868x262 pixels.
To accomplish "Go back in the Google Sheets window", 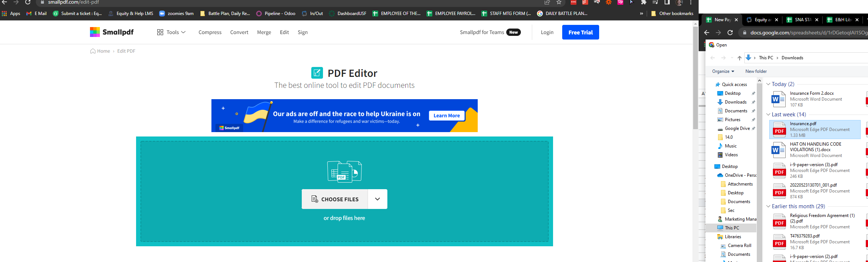I will (x=707, y=33).
